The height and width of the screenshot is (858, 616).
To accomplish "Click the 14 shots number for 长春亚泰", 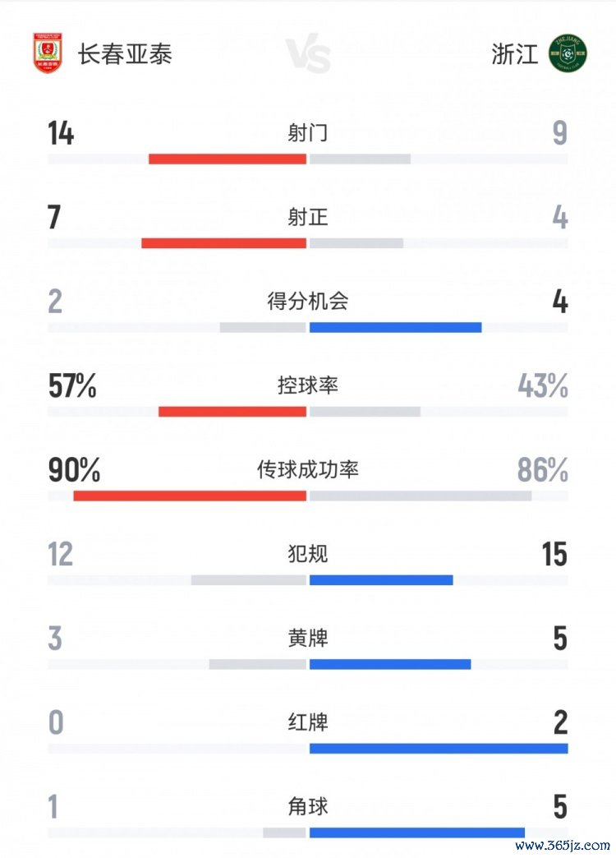I will [x=61, y=133].
